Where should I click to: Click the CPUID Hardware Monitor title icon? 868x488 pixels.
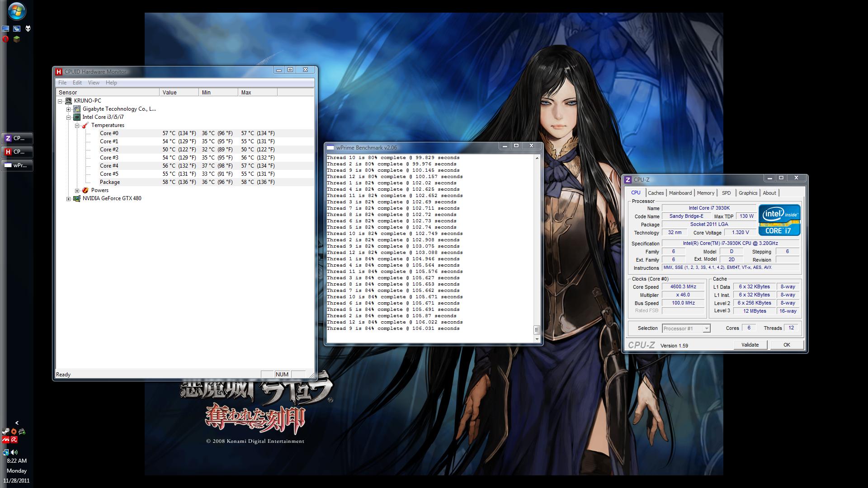point(59,72)
